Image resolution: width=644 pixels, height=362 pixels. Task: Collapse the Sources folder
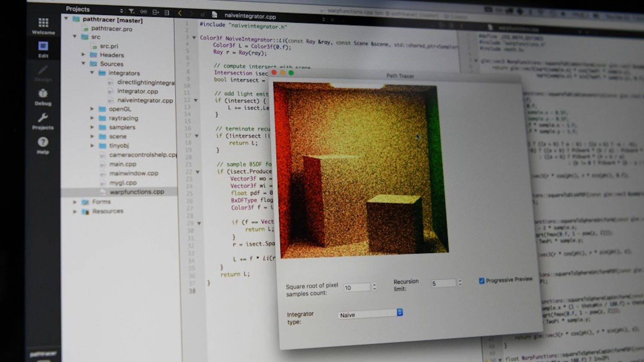click(83, 63)
